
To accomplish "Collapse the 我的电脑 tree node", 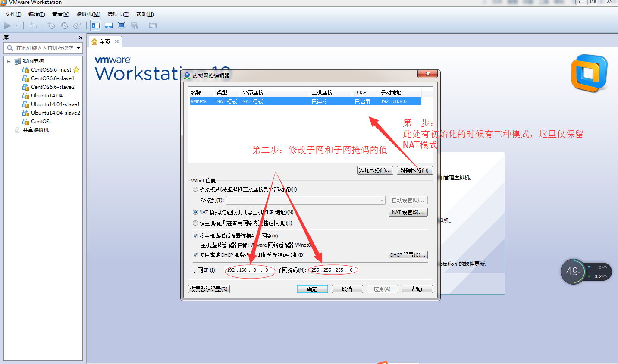I will click(9, 61).
